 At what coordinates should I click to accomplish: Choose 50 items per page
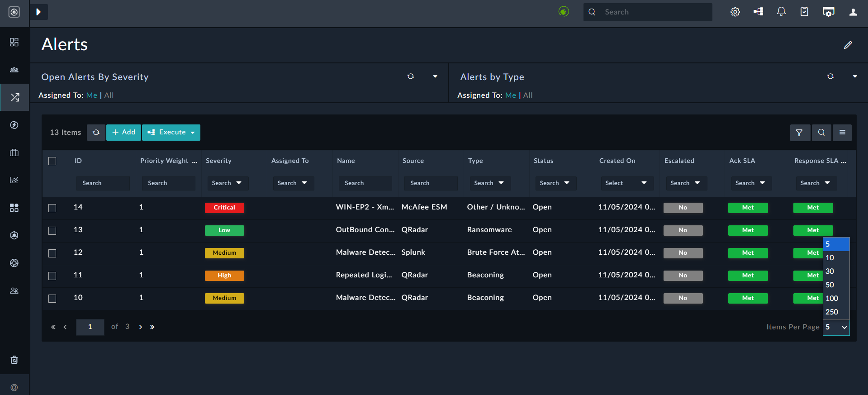coord(836,285)
